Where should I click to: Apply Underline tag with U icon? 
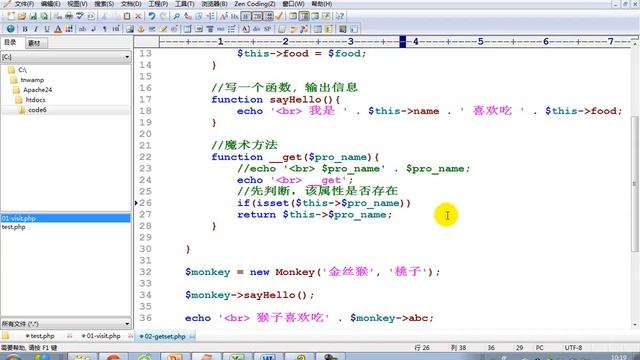click(47, 29)
